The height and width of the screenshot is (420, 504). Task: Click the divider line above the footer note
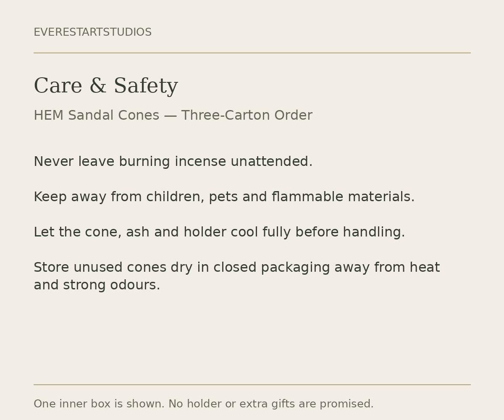(x=252, y=385)
